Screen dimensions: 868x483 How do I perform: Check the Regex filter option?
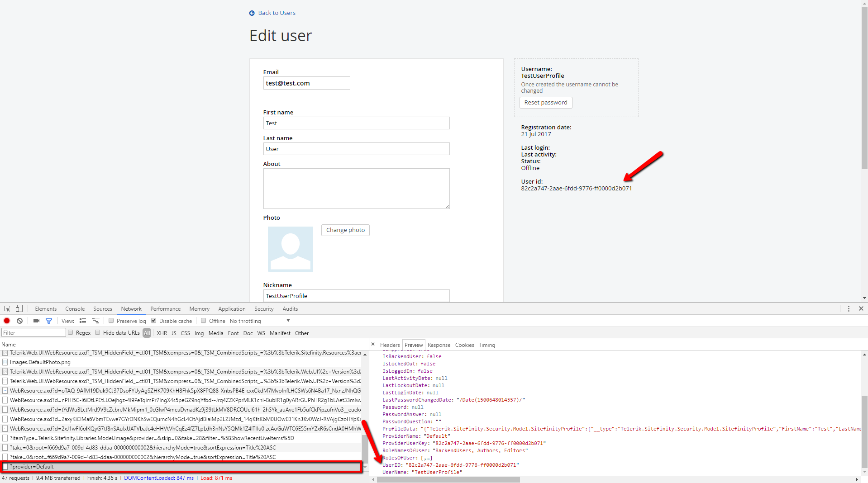[71, 332]
